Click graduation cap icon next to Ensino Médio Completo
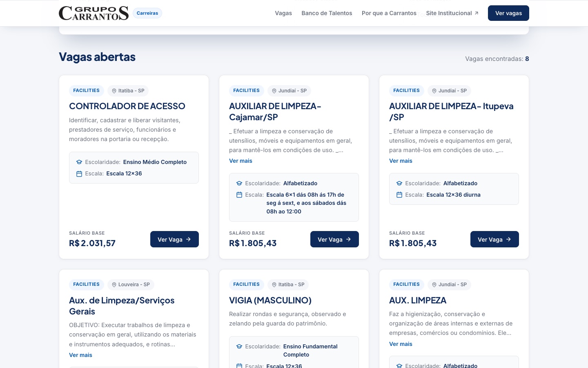 tap(79, 162)
